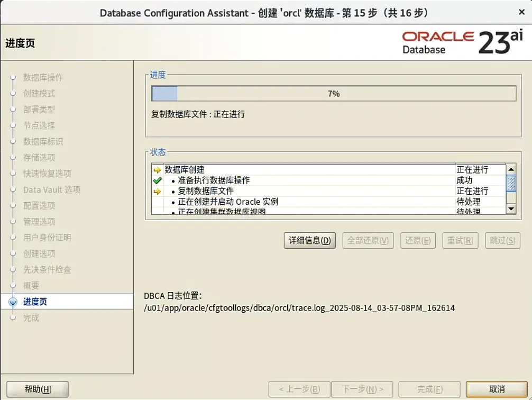This screenshot has height=400, width=532.
Task: Click the down arrow of the status scrollbar
Action: pyautogui.click(x=510, y=208)
